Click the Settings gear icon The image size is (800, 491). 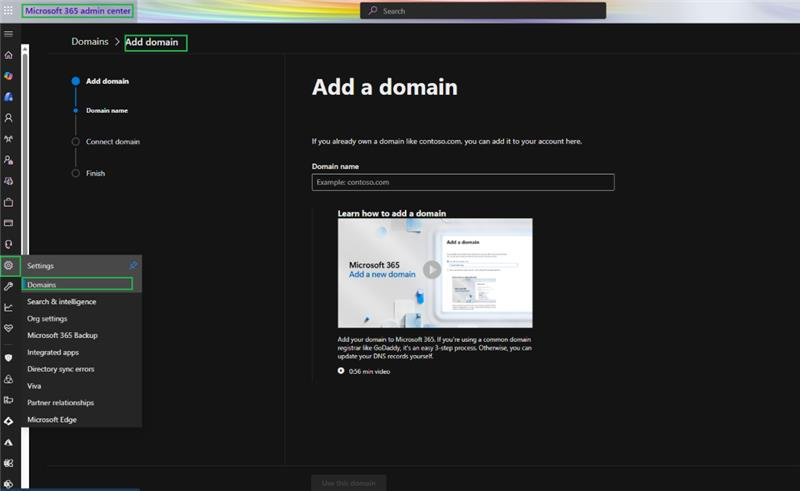tap(9, 265)
